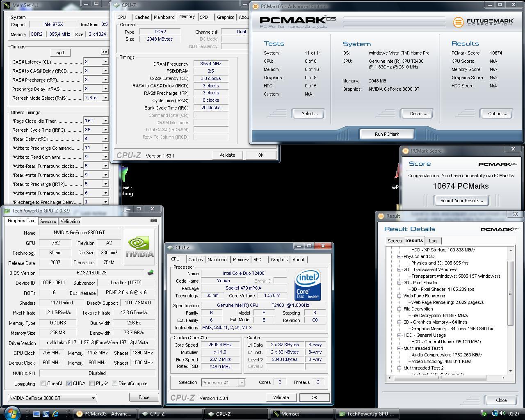525x420 pixels.
Task: Open the Windows Start orb
Action: (11, 413)
